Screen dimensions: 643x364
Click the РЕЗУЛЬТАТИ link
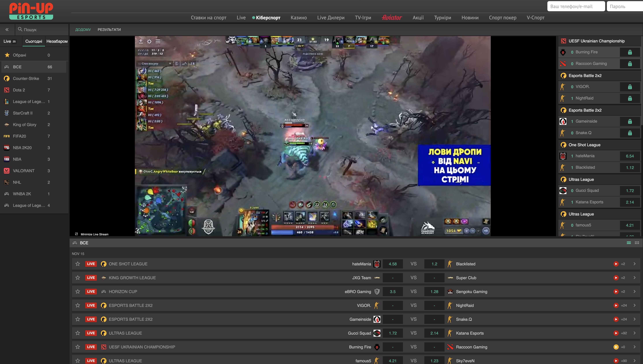point(109,30)
